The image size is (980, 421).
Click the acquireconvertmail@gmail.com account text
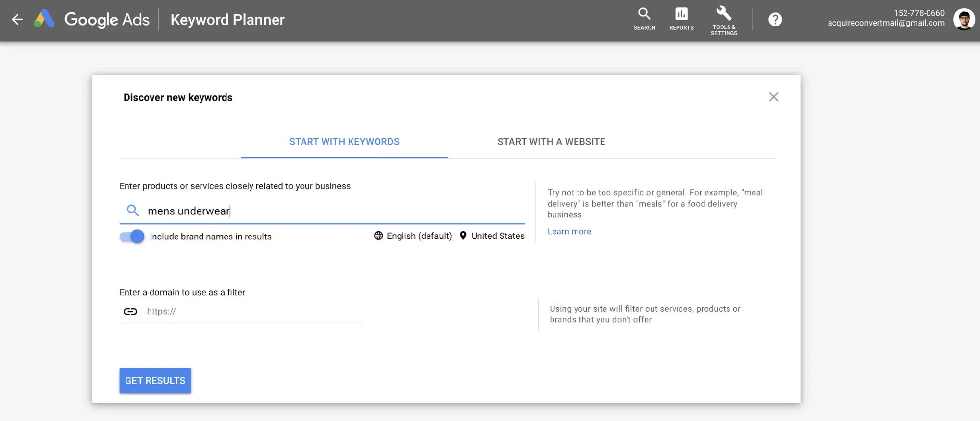point(885,23)
